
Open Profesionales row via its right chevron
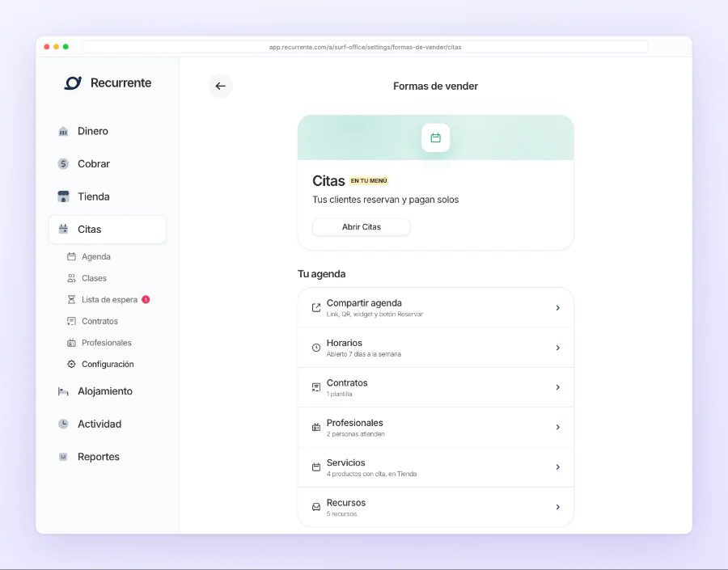[x=557, y=427]
